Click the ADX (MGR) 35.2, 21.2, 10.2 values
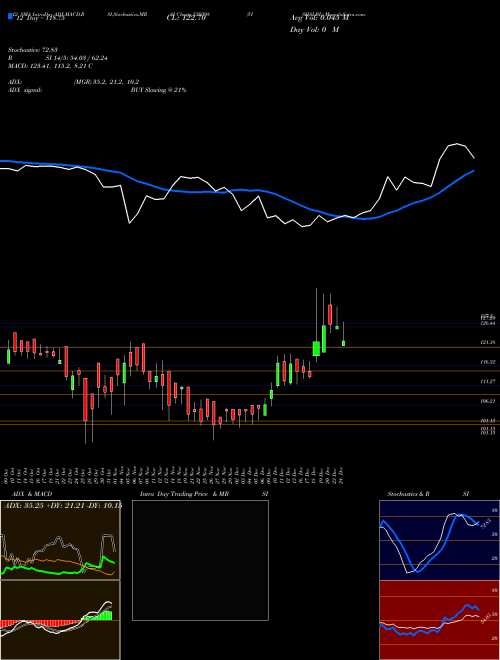 106,82
